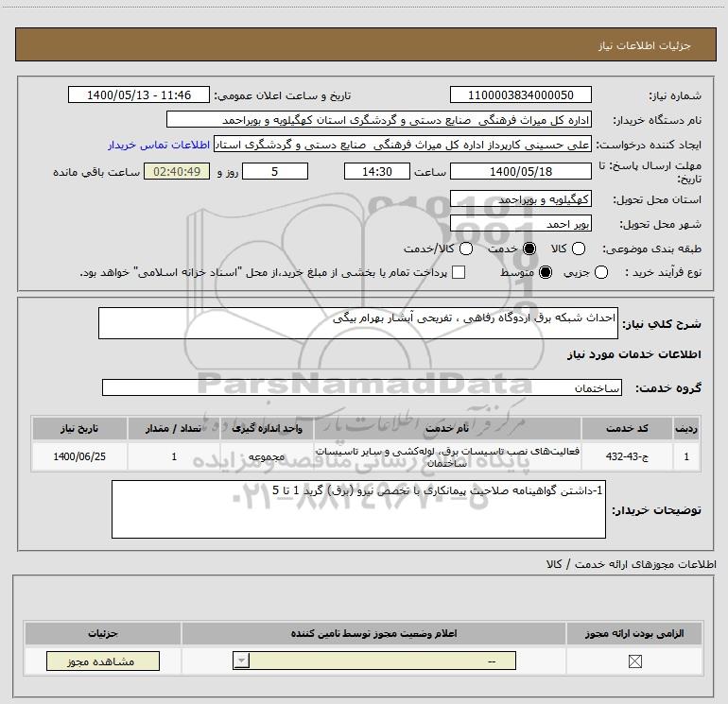Toggle the الزامی بودن ارائه مجوز checkbox
Viewport: 728px width, 704px height.
[634, 661]
